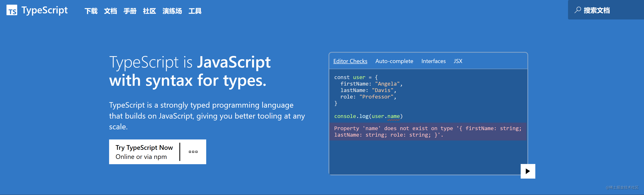Open the 文档 menu item
The height and width of the screenshot is (195, 644).
click(111, 11)
